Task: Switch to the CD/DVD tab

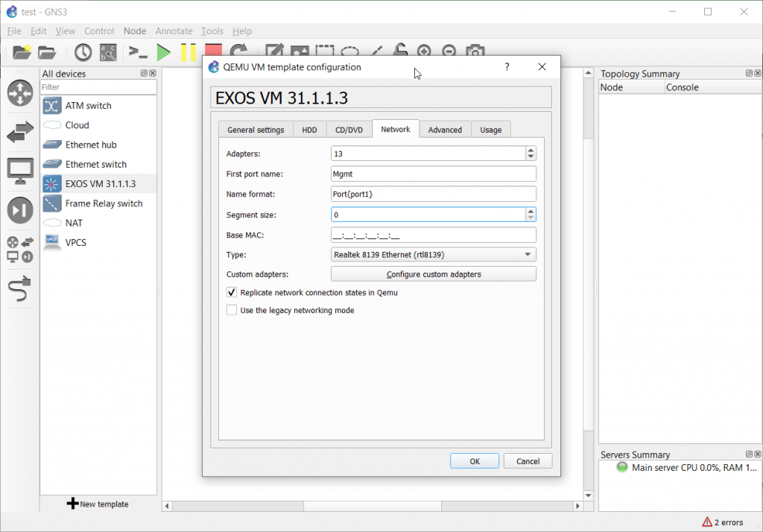Action: (x=349, y=130)
